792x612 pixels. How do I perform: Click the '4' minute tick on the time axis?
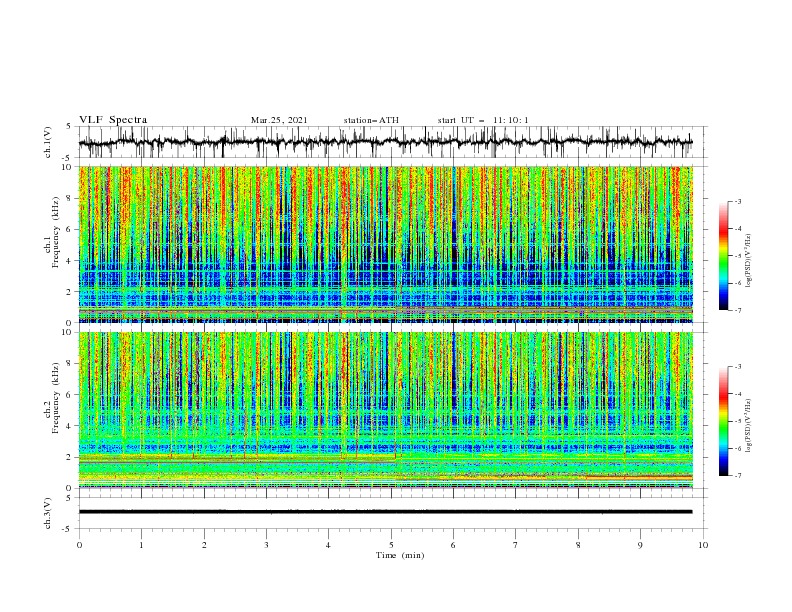pyautogui.click(x=328, y=545)
